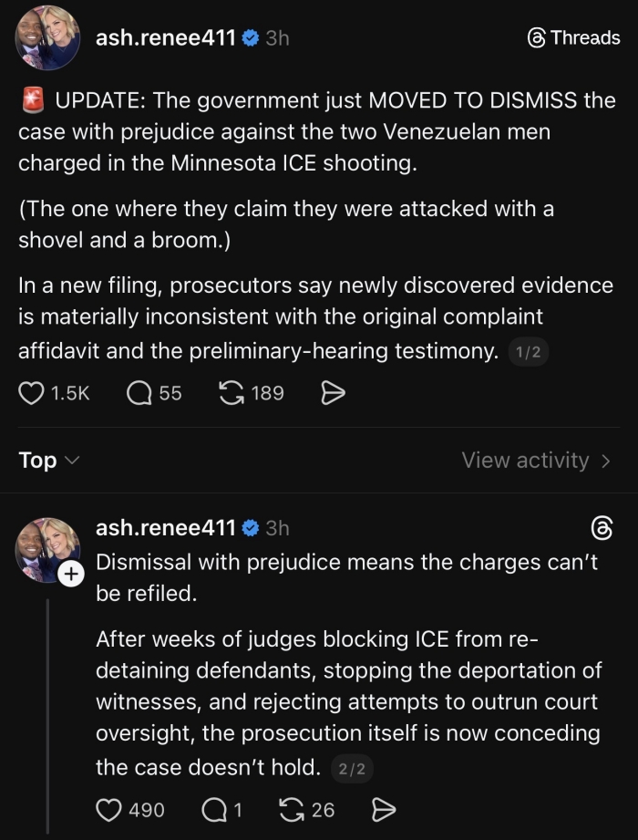Tap the top post's profile picture

[47, 40]
